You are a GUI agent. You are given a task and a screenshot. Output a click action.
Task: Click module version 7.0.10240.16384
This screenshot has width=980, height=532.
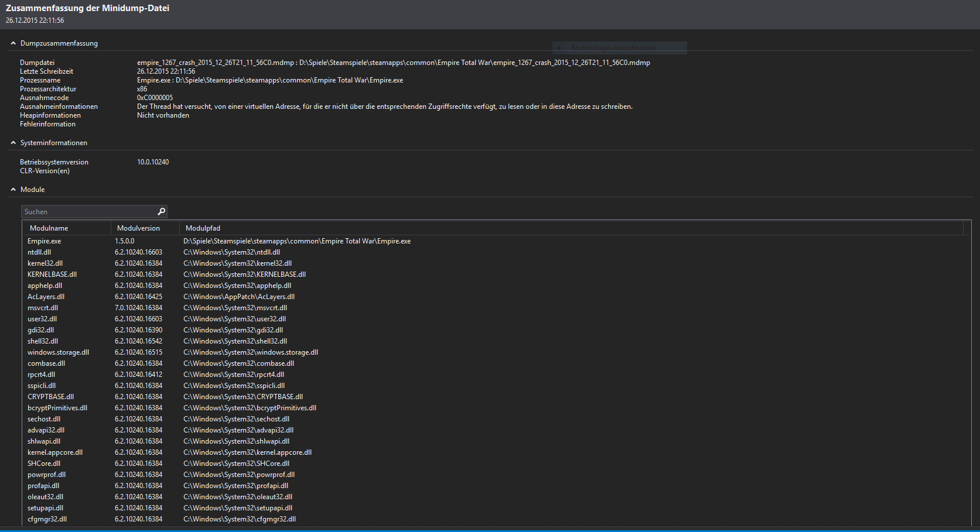pyautogui.click(x=138, y=308)
